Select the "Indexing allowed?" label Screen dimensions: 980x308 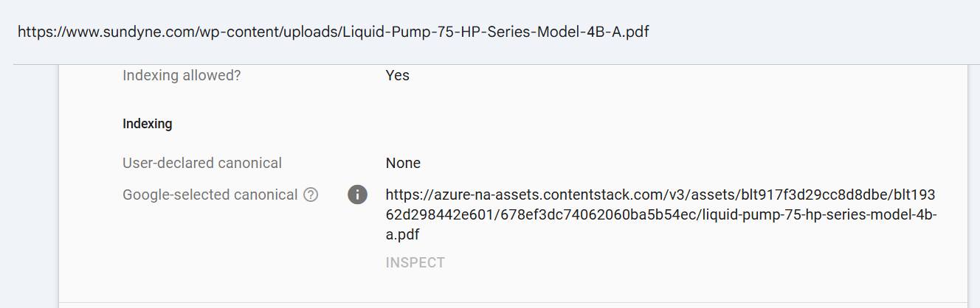pos(182,75)
